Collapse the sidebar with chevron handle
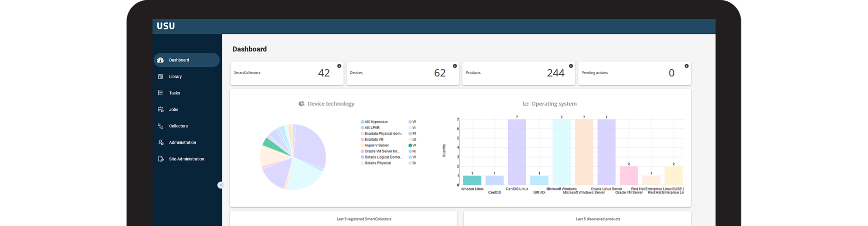Viewport: 868px width, 226px height. tap(220, 185)
